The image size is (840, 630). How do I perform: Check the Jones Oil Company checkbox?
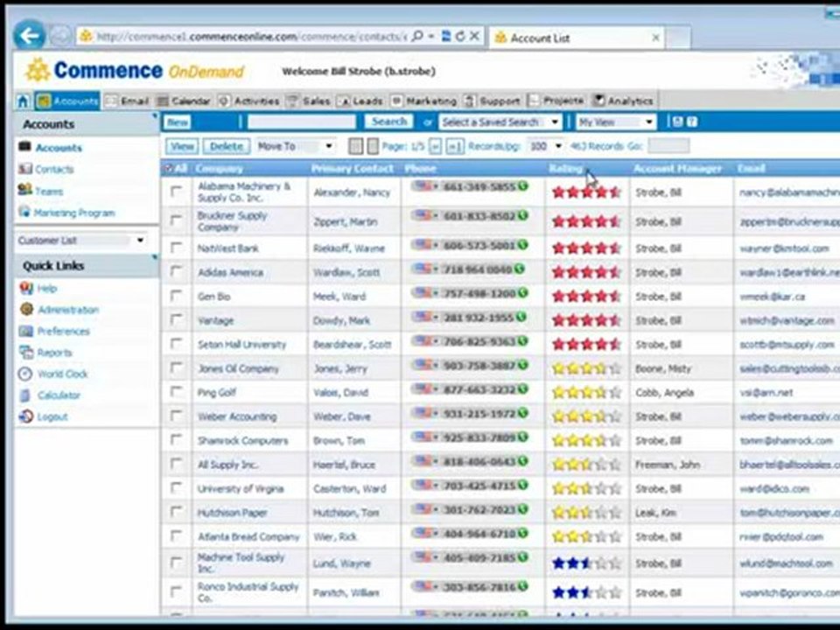[176, 367]
